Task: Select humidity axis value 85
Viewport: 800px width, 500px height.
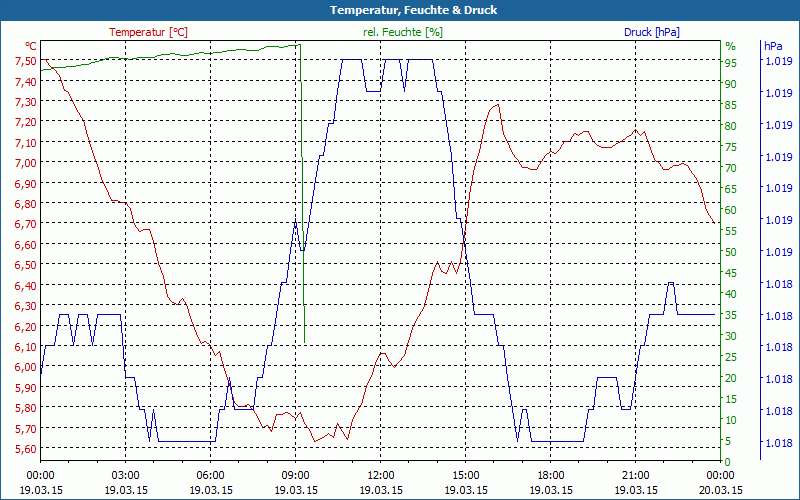Action: (731, 105)
